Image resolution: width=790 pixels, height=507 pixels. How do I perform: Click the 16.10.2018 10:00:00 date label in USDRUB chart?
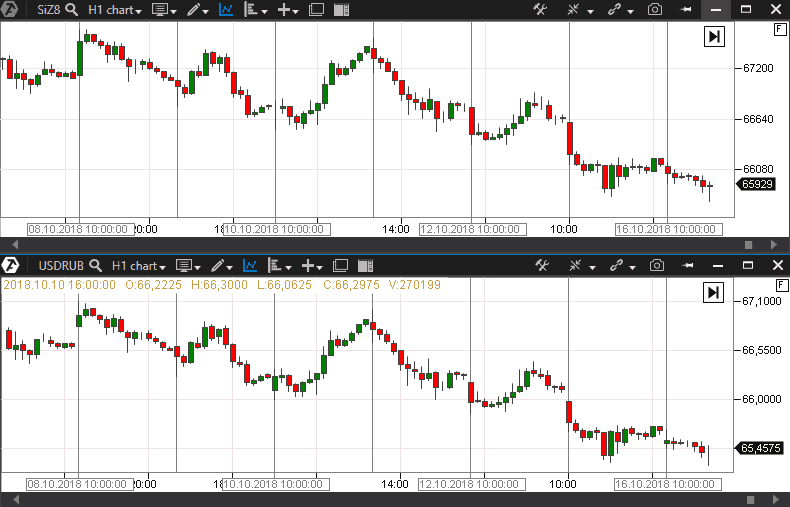point(668,484)
